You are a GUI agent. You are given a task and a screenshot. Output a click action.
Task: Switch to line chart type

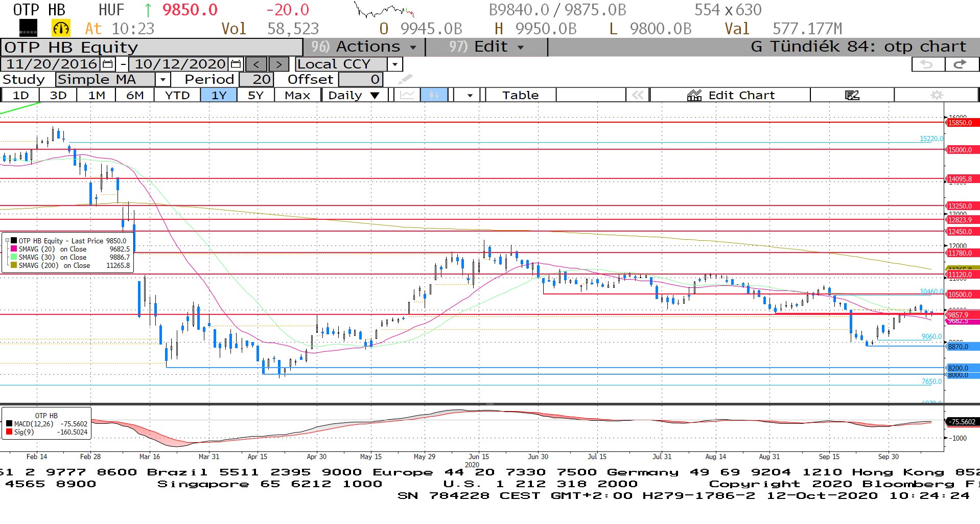click(x=407, y=95)
